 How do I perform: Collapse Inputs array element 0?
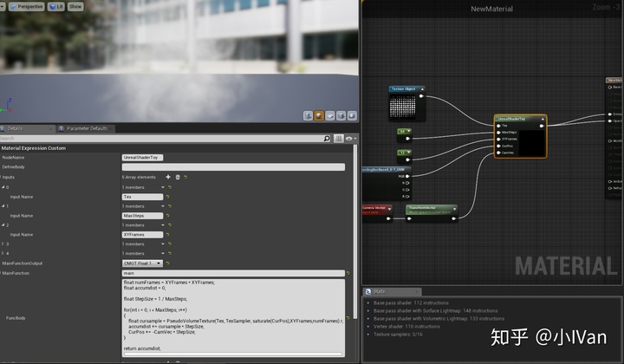coord(3,187)
